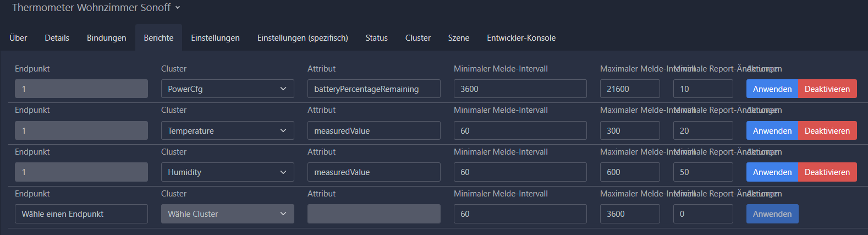The image size is (868, 235).
Task: Click Anwenden for the PowerCfg report
Action: [x=772, y=89]
